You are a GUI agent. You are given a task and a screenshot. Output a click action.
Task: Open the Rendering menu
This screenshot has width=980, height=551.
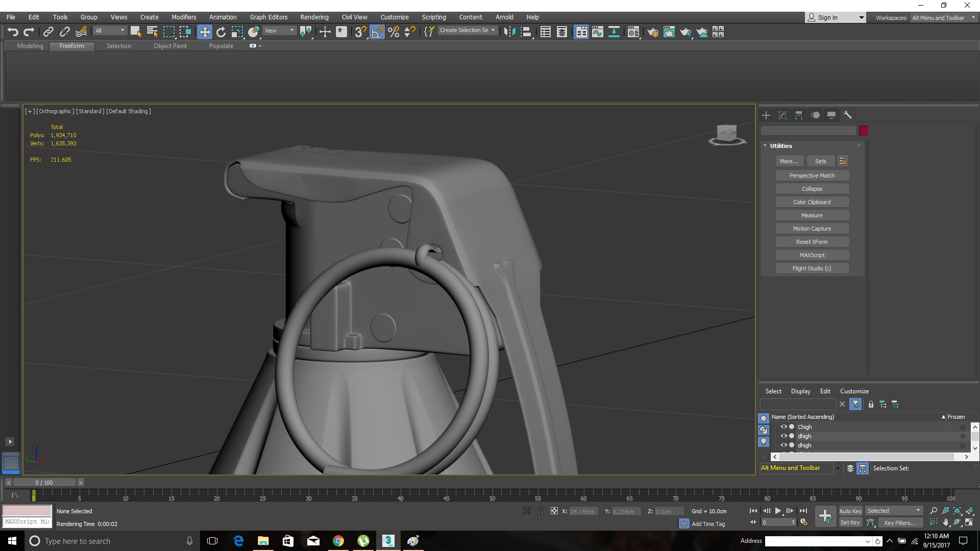pyautogui.click(x=314, y=17)
